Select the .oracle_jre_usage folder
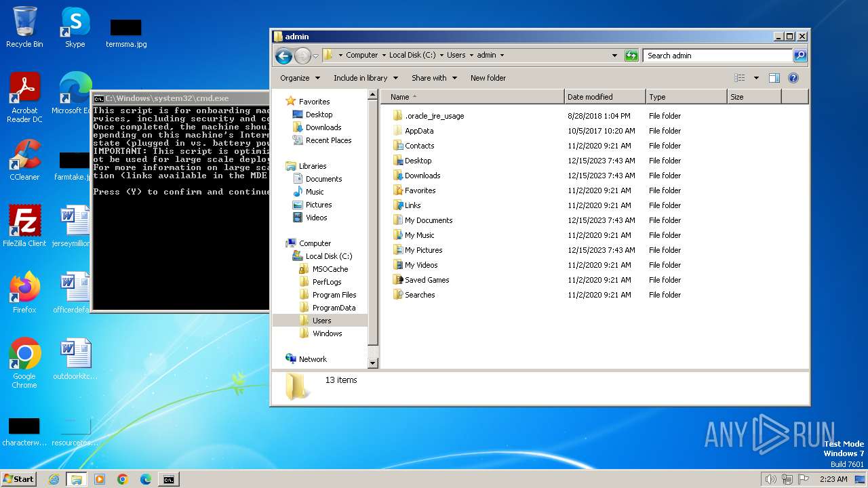 point(429,116)
